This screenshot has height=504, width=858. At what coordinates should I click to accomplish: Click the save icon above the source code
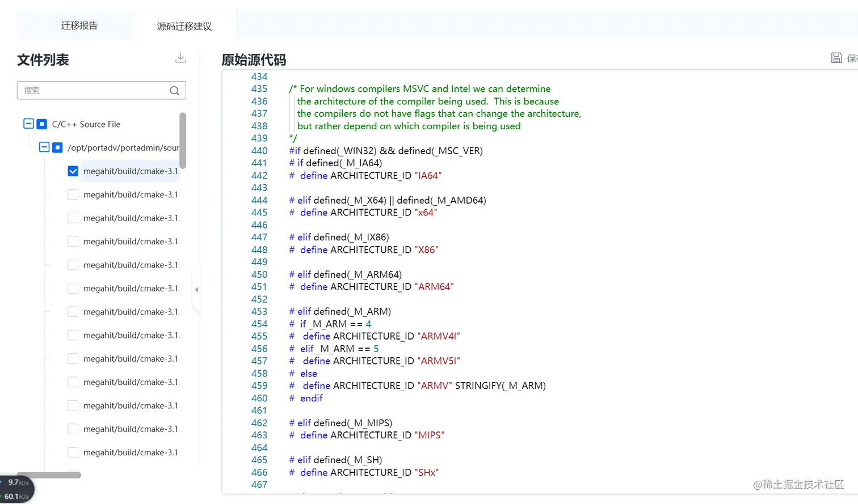pos(836,58)
